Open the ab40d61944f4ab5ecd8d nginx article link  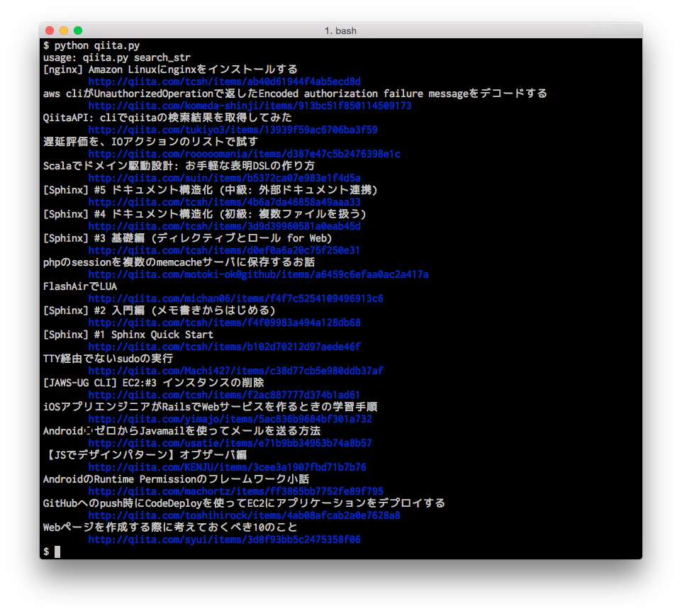pos(225,82)
